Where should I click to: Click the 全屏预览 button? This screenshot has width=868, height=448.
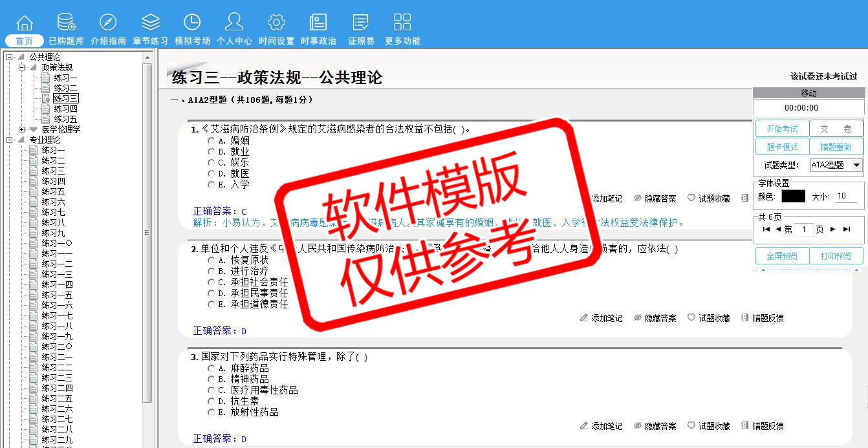[782, 256]
